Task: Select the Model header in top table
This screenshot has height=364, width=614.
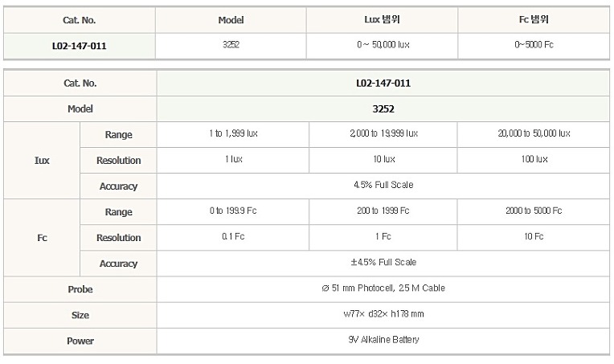Action: point(231,20)
